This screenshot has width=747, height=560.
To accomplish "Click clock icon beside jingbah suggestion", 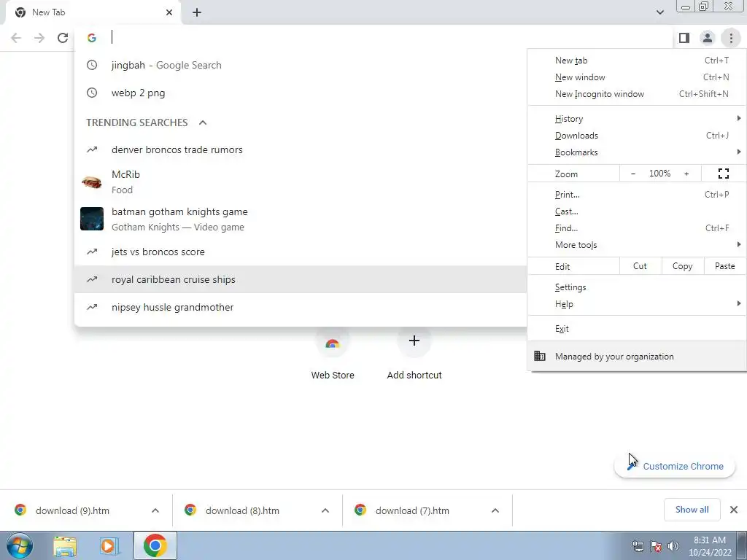I will (x=92, y=65).
